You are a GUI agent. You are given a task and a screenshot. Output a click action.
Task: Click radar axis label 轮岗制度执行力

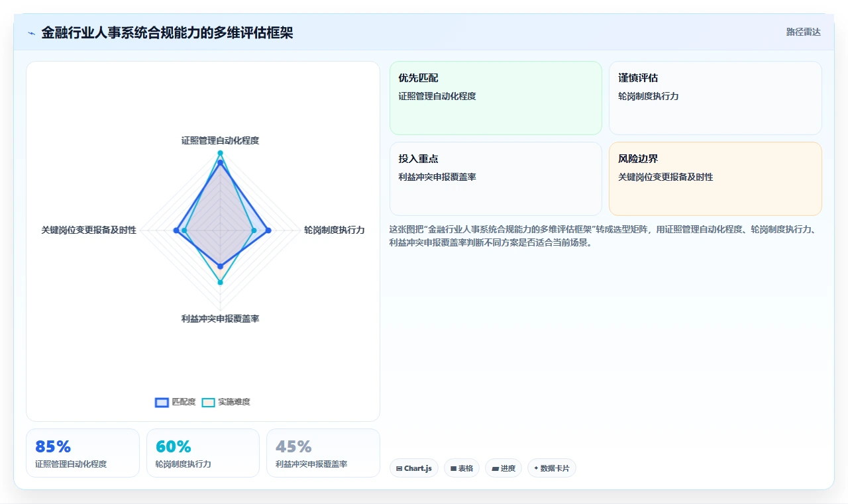click(x=335, y=230)
